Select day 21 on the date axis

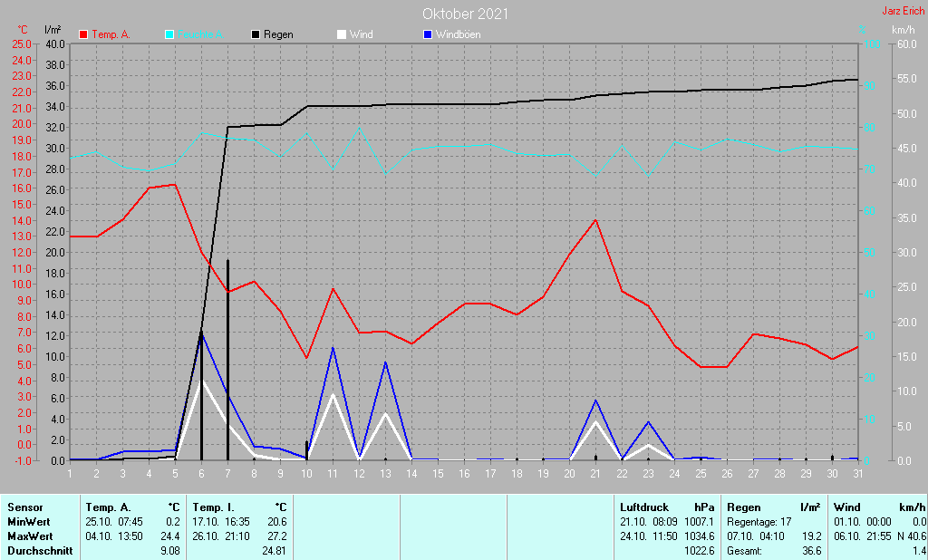[x=595, y=474]
